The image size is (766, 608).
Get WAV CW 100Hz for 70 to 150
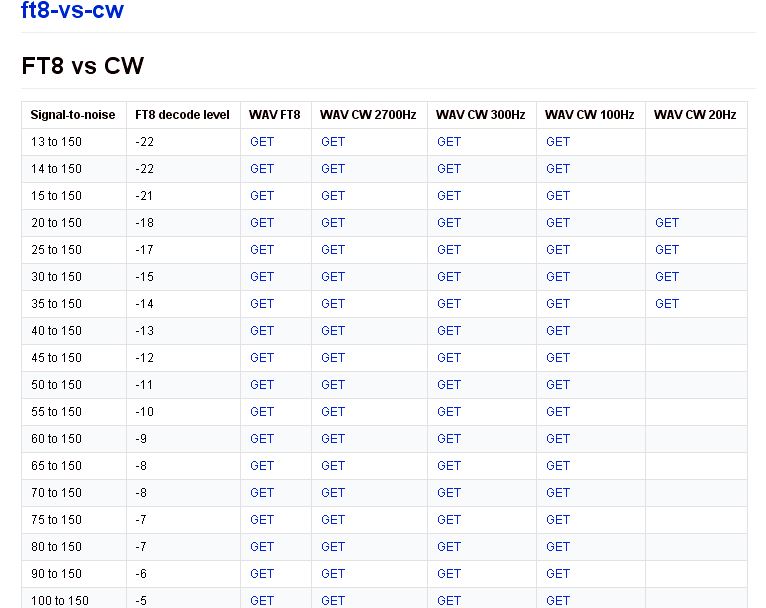pos(557,493)
